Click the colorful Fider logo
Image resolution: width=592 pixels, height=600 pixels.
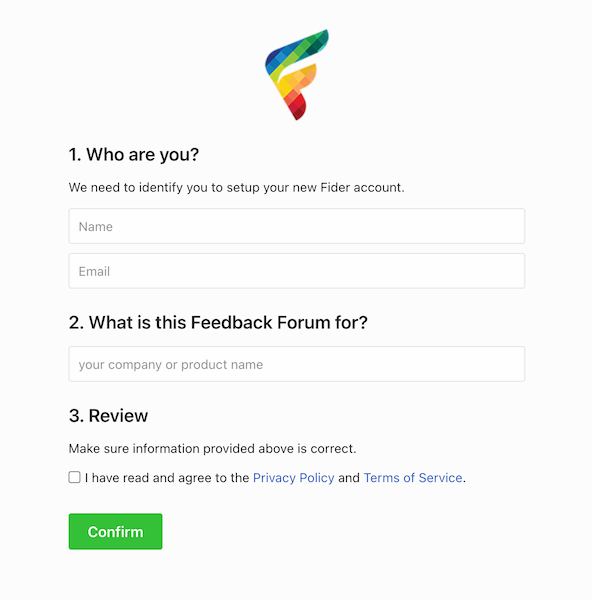297,75
